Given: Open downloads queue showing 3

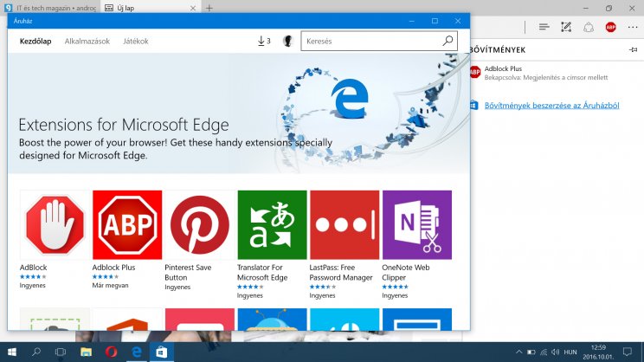Looking at the screenshot, I should [264, 41].
